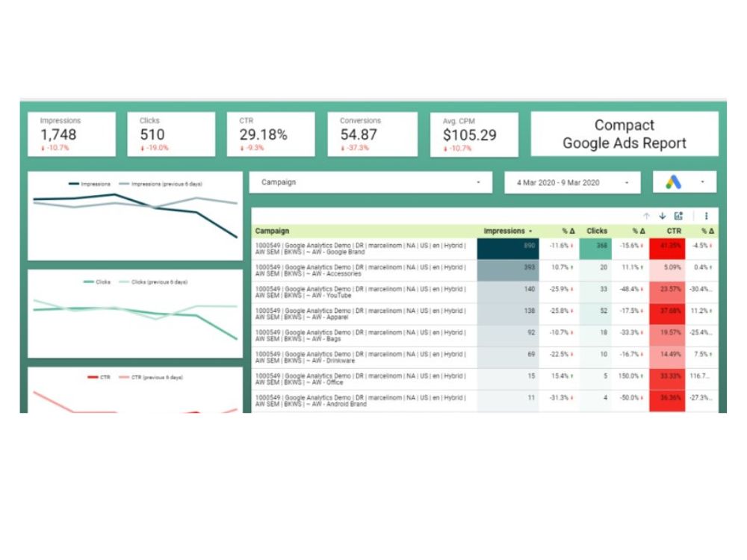Click the Clicks line chart
The width and height of the screenshot is (747, 560).
(135, 314)
